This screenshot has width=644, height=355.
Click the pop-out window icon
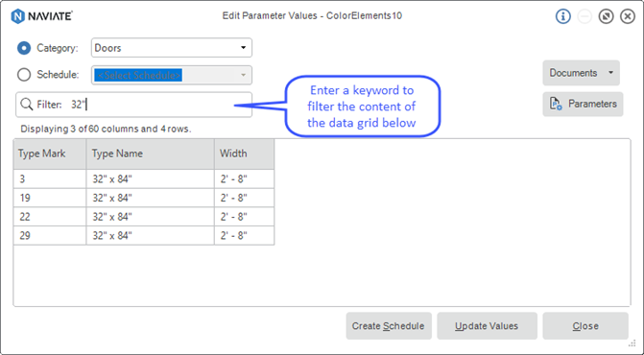click(606, 16)
